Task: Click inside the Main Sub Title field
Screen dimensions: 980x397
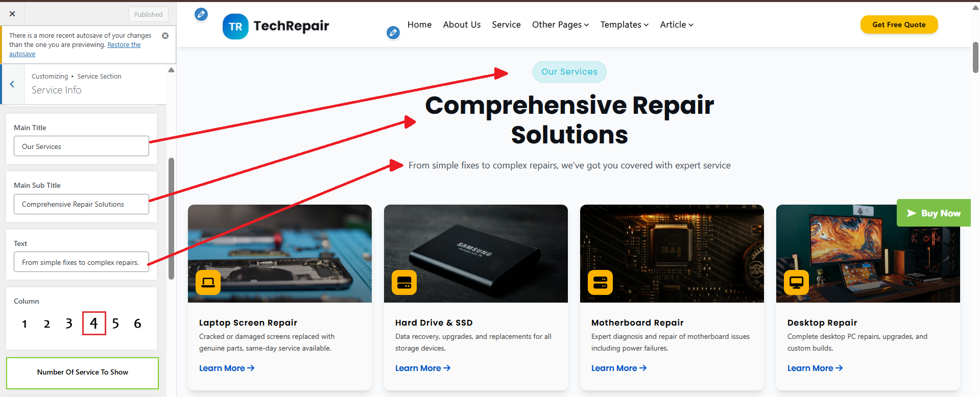Action: pyautogui.click(x=81, y=204)
